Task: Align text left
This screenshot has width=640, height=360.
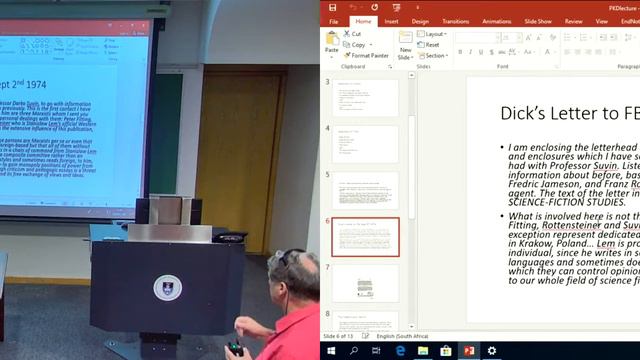Action: click(567, 52)
